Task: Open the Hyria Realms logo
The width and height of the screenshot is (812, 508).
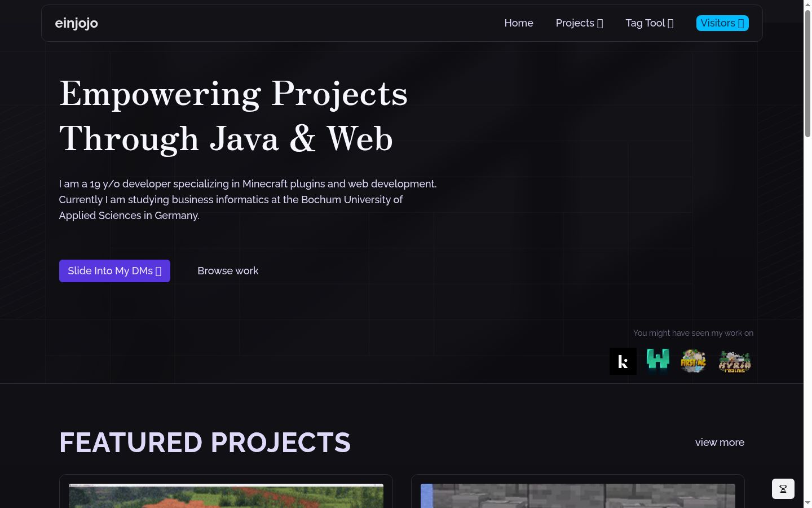Action: click(x=735, y=361)
